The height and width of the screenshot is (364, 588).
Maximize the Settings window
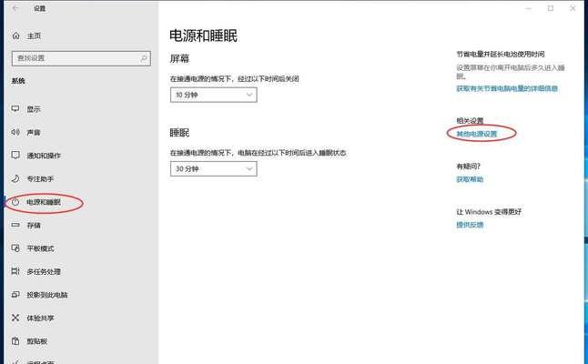pos(551,8)
